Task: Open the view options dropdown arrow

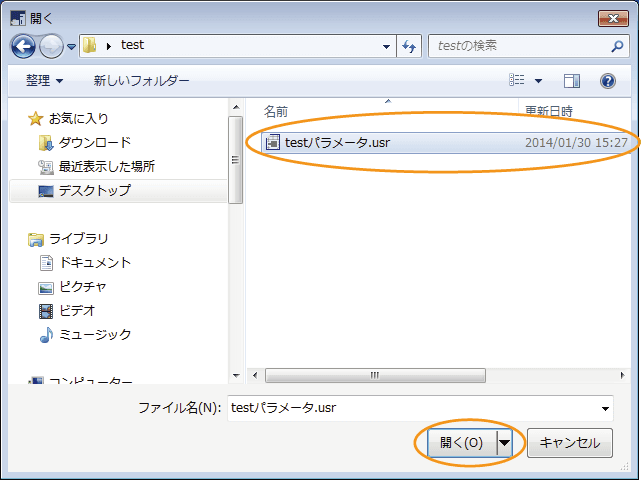Action: (x=539, y=81)
